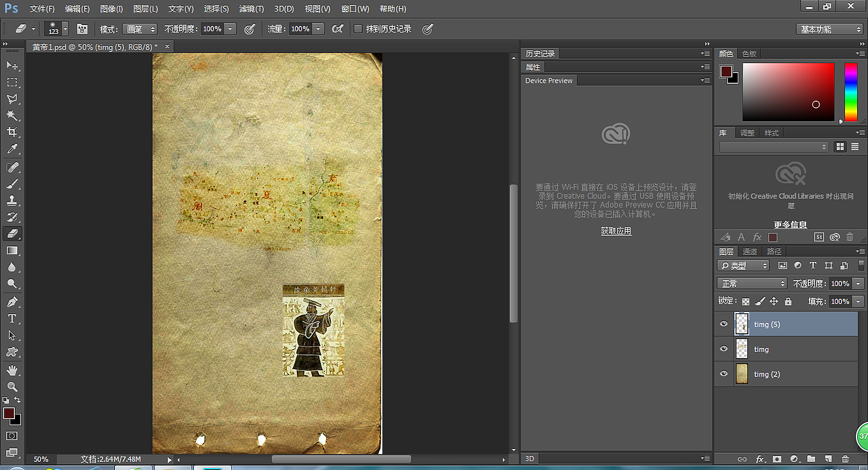
Task: Open options bar opacity slider arrow
Action: pos(230,29)
